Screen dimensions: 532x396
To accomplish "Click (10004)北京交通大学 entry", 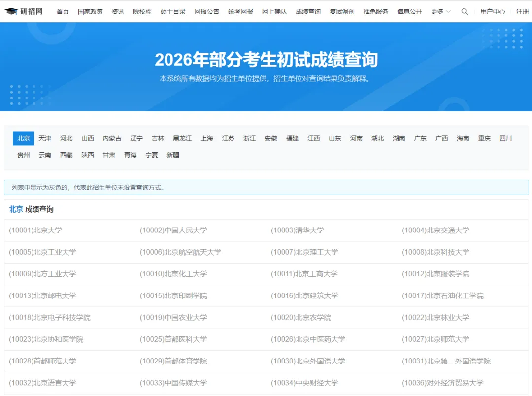I will [435, 230].
